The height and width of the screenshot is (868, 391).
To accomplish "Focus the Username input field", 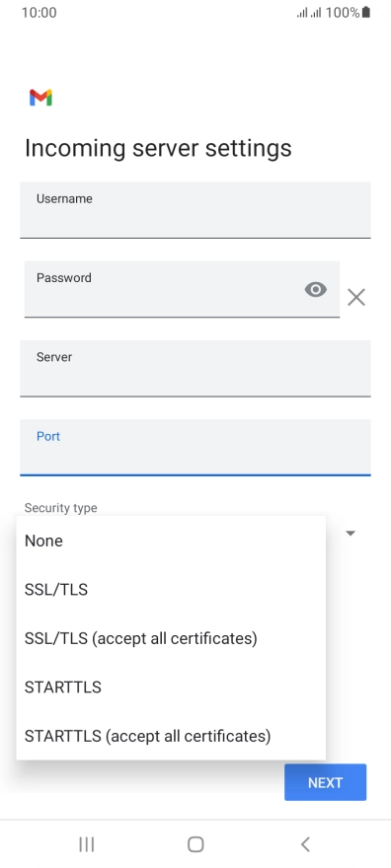I will (x=195, y=210).
